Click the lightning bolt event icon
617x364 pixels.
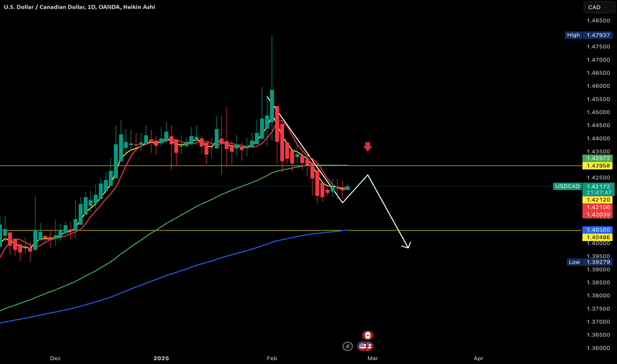click(x=348, y=346)
